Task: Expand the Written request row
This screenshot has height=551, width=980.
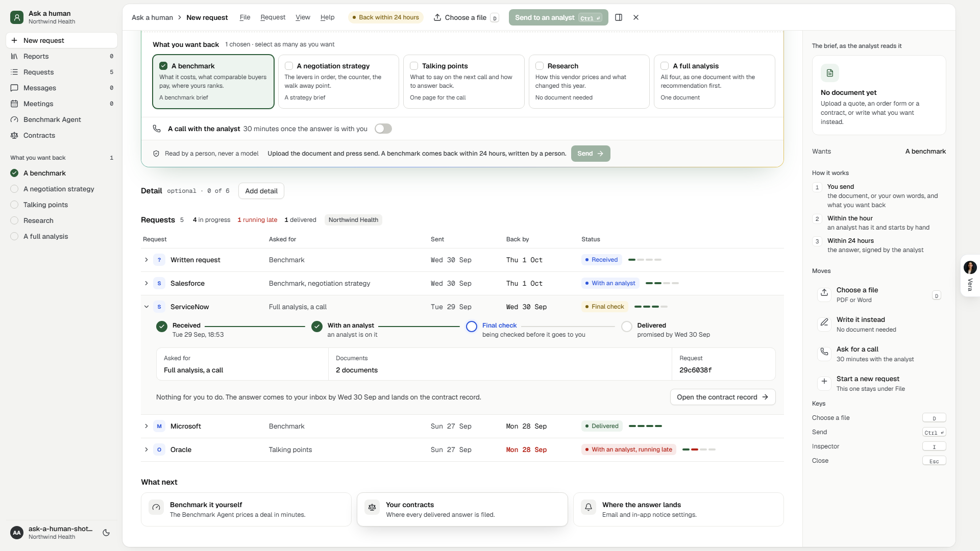Action: [x=146, y=260]
